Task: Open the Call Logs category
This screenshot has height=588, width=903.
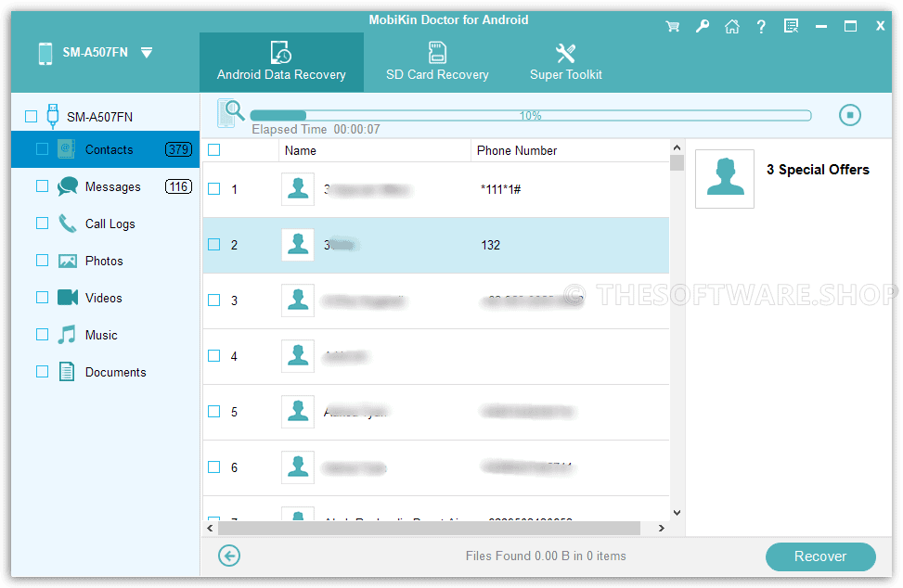Action: 110,224
